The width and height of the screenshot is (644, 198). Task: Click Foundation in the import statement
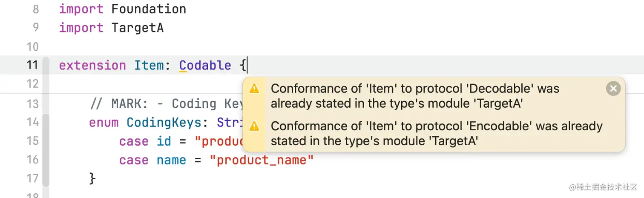click(x=149, y=9)
